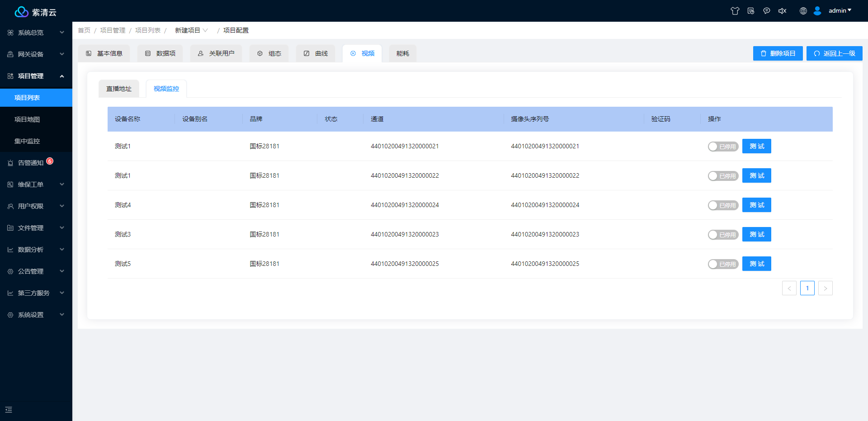Image resolution: width=868 pixels, height=421 pixels.
Task: Open the 新建项目 breadcrumb dropdown
Action: tap(191, 30)
